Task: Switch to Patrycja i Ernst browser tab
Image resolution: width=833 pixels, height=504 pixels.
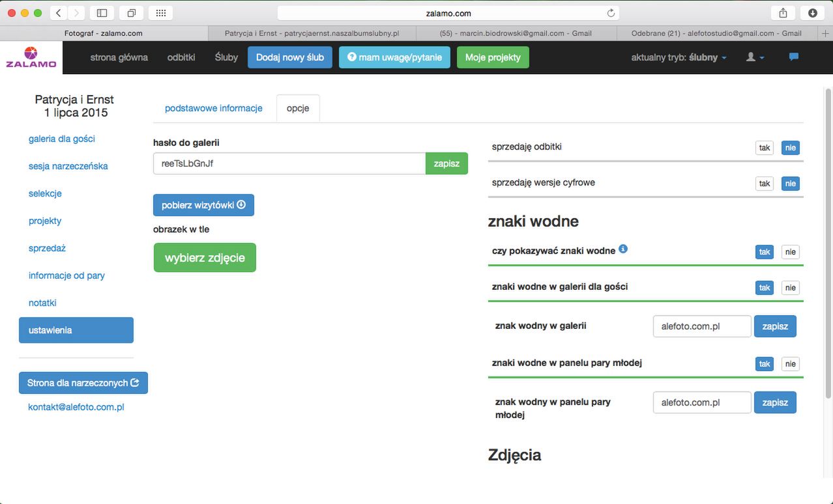Action: pyautogui.click(x=312, y=33)
